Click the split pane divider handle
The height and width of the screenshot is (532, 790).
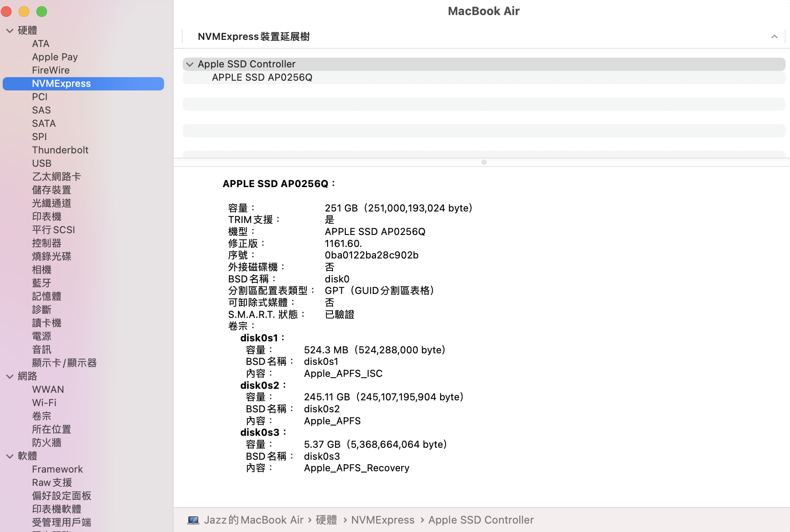point(484,162)
